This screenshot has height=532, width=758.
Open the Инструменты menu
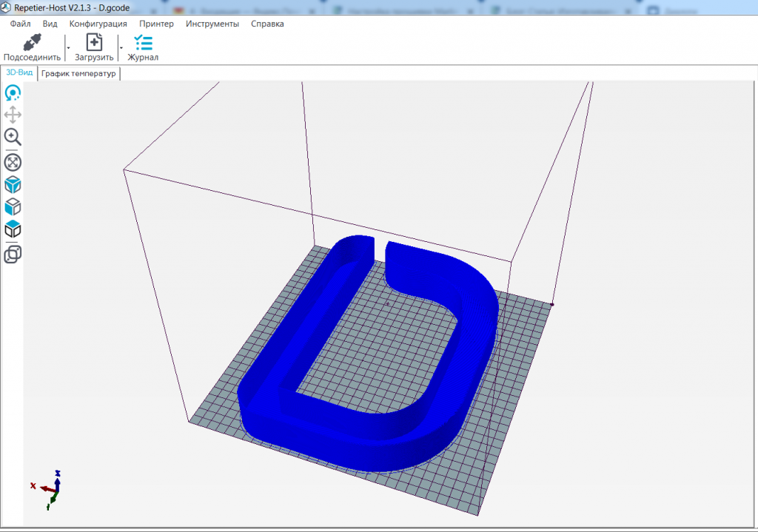pyautogui.click(x=212, y=24)
